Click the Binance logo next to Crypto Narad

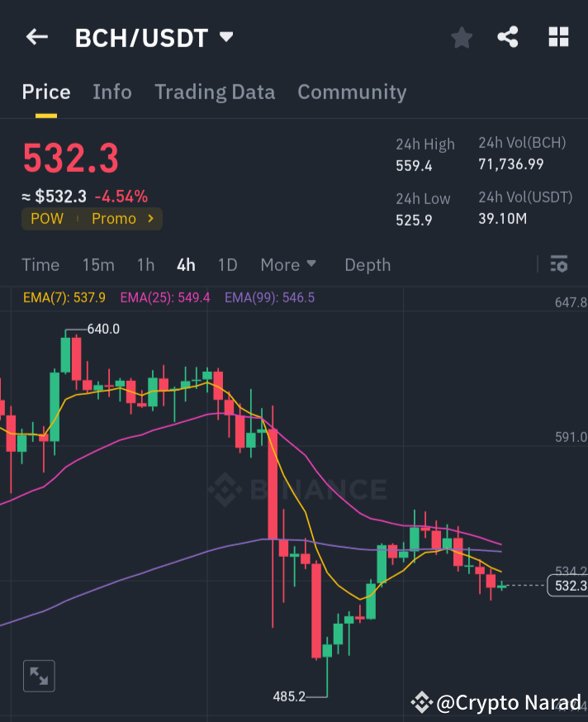(421, 702)
